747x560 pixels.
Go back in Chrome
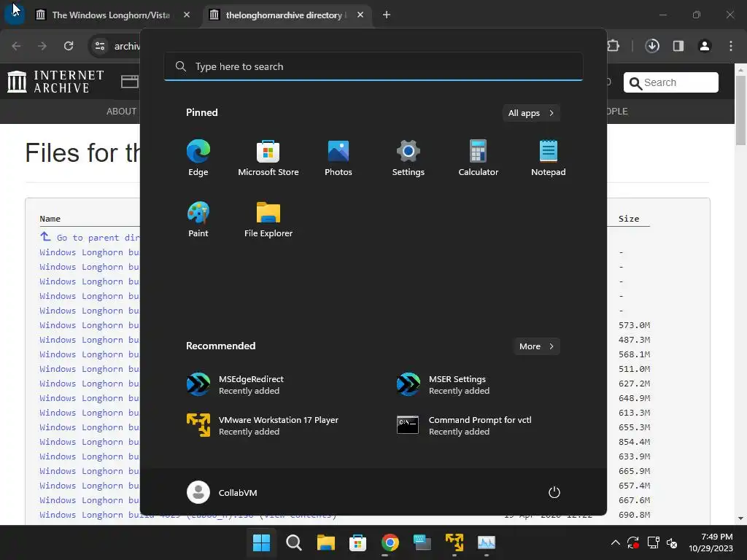pos(16,46)
